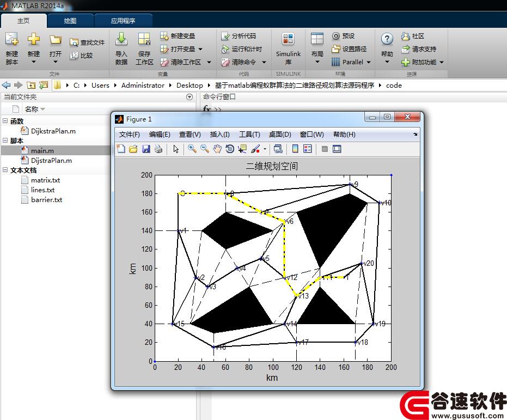Select matrix.txt in the file list
This screenshot has height=420, width=507.
(45, 180)
